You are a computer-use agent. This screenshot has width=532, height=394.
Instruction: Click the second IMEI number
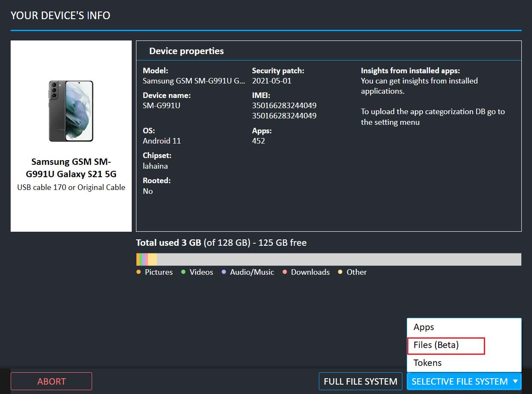pyautogui.click(x=284, y=116)
